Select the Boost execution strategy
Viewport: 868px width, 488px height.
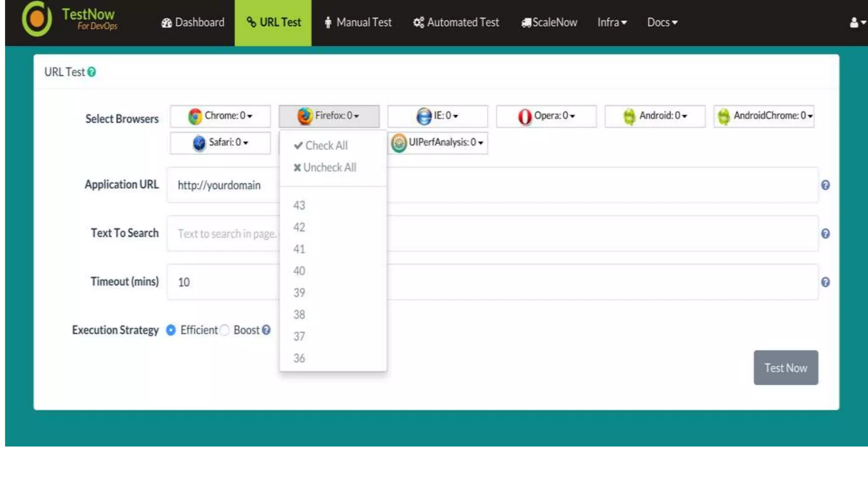225,330
